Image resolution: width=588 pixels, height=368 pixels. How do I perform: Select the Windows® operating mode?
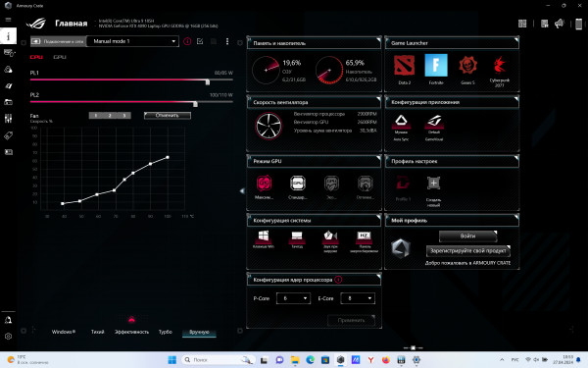tap(64, 332)
